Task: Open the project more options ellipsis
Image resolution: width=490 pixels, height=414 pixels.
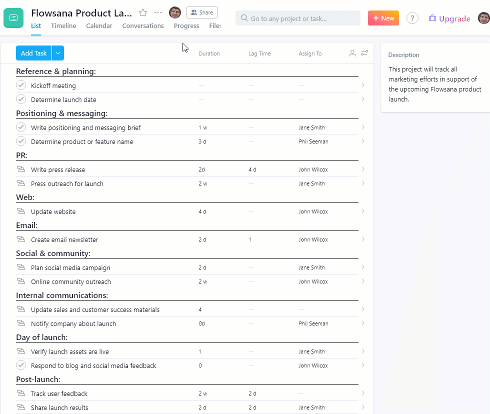Action: click(x=158, y=13)
